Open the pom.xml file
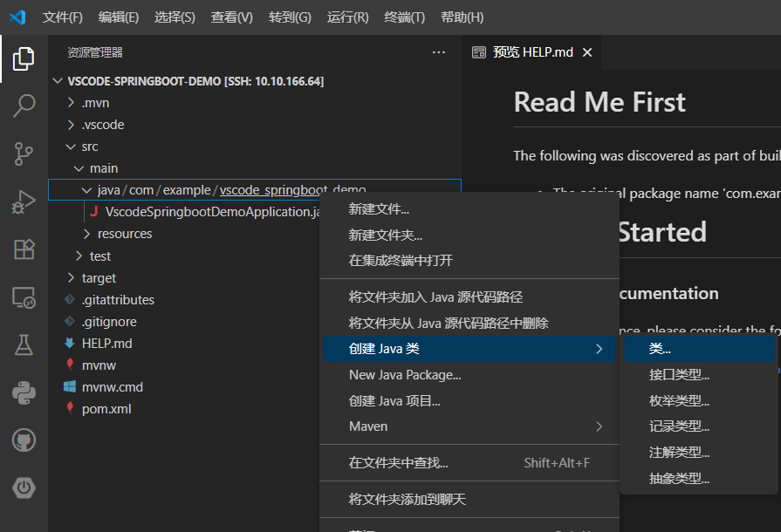Image resolution: width=781 pixels, height=532 pixels. [106, 409]
